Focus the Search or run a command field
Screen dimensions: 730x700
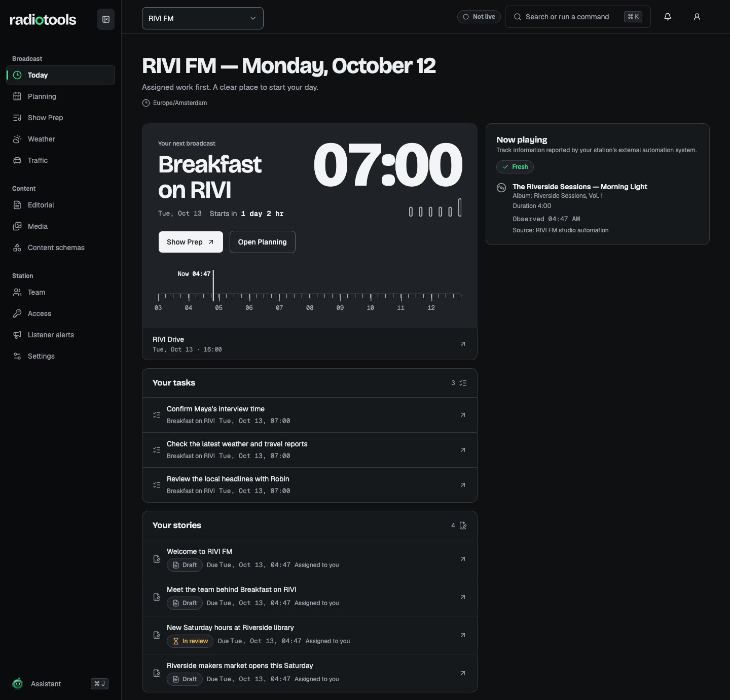(x=578, y=17)
